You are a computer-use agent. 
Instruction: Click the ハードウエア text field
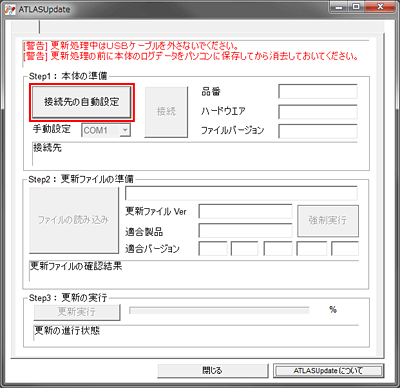[x=318, y=112]
